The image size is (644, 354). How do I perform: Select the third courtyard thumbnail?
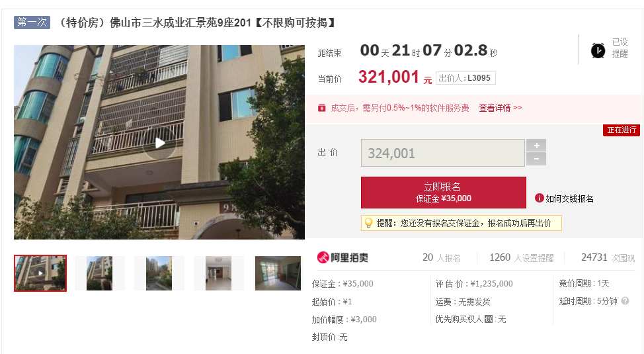click(x=159, y=273)
